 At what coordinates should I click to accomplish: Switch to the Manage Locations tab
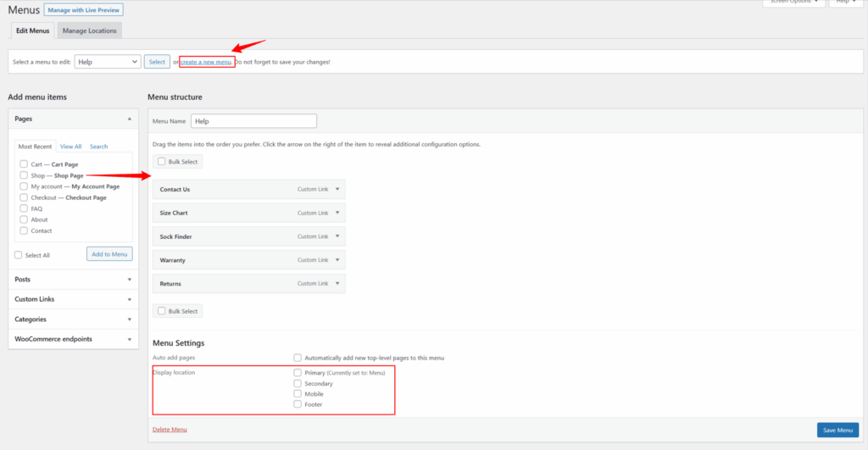pyautogui.click(x=90, y=31)
